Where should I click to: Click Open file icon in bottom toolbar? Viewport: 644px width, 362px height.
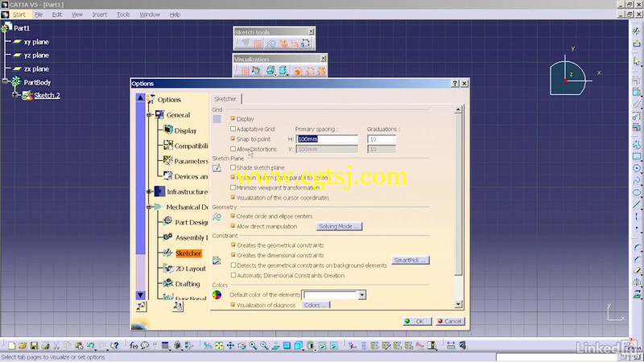click(x=23, y=346)
